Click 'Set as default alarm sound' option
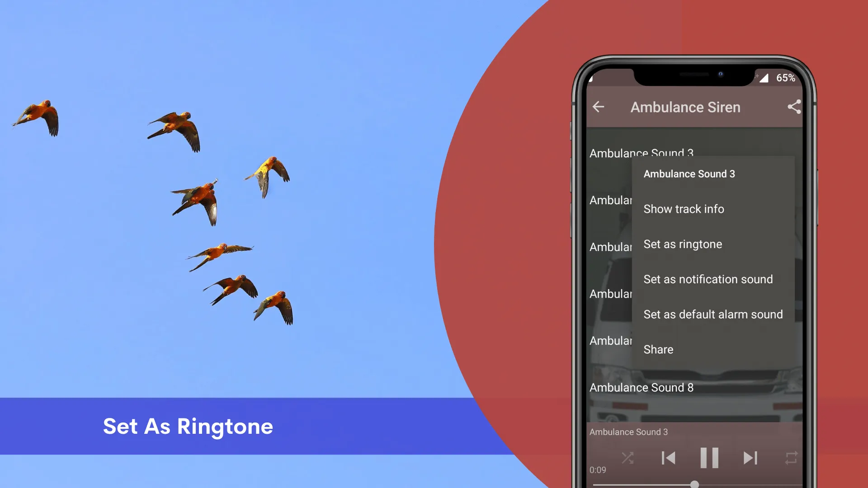The width and height of the screenshot is (868, 488). coord(713,314)
